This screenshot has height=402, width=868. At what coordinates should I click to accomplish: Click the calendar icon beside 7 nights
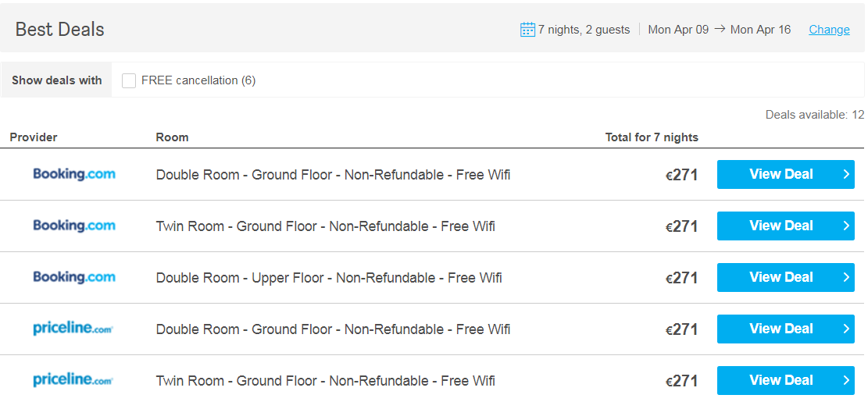pos(527,30)
